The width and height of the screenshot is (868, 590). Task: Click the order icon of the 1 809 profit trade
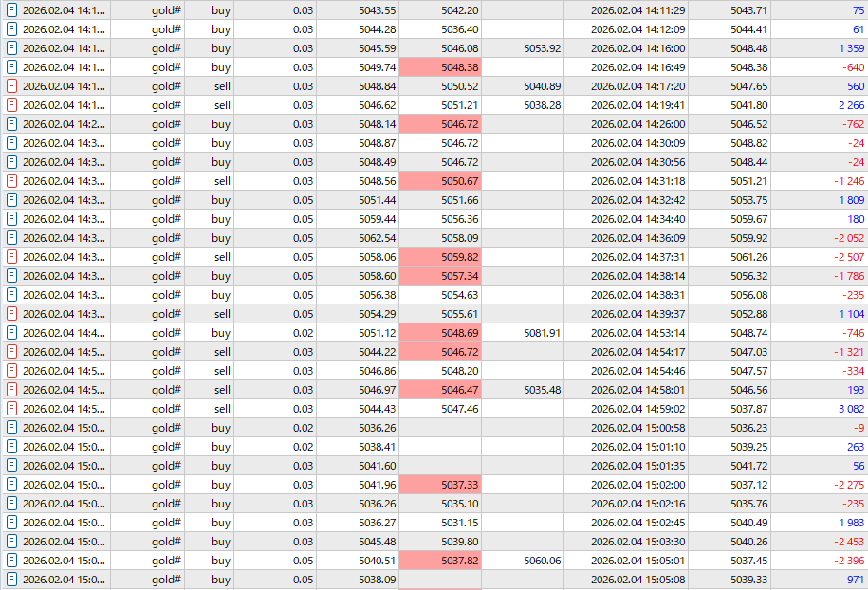coord(11,200)
